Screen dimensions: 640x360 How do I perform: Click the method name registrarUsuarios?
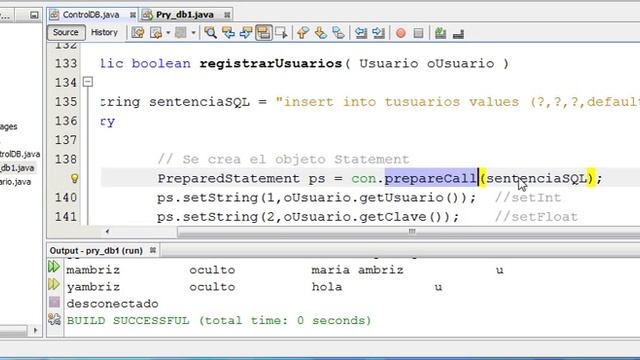pyautogui.click(x=271, y=64)
